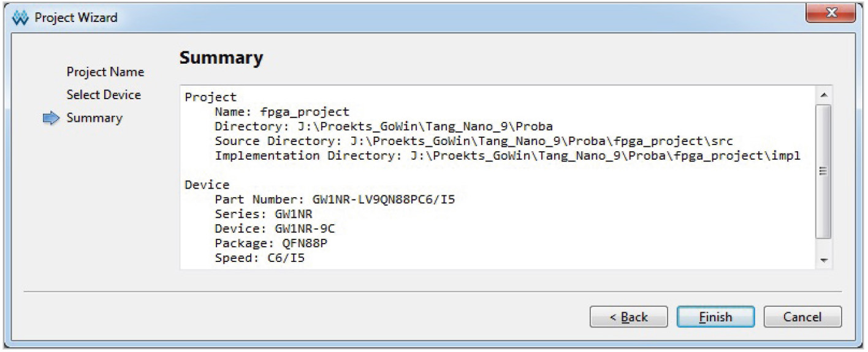Viewport: 868px width, 352px height.
Task: Click the blue arrow beside Summary step
Action: click(x=51, y=118)
